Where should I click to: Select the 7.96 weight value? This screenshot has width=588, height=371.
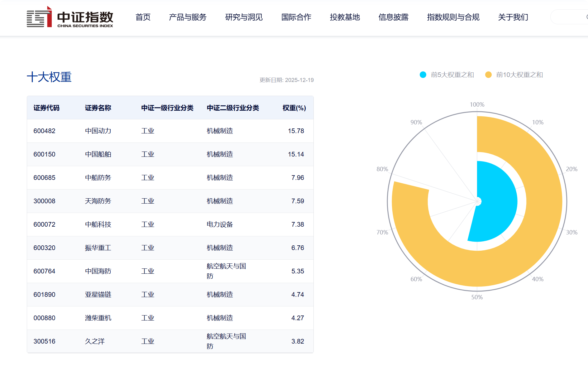(x=298, y=178)
